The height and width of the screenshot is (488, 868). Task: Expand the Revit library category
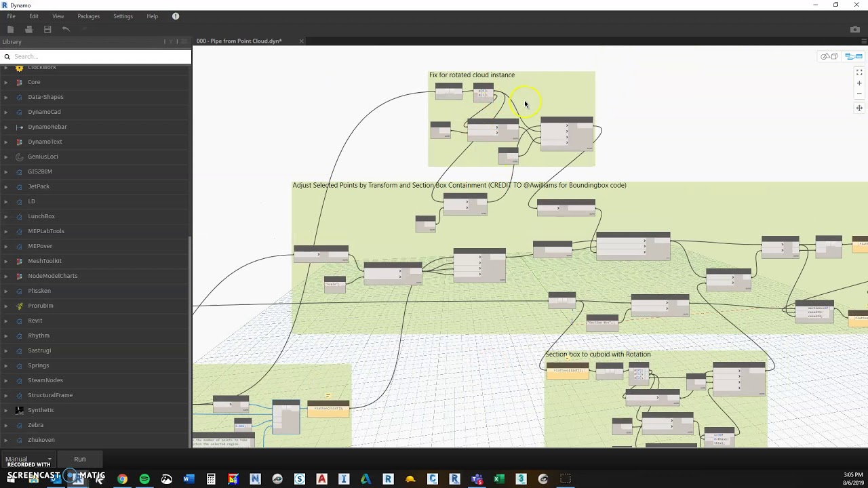[6, 321]
